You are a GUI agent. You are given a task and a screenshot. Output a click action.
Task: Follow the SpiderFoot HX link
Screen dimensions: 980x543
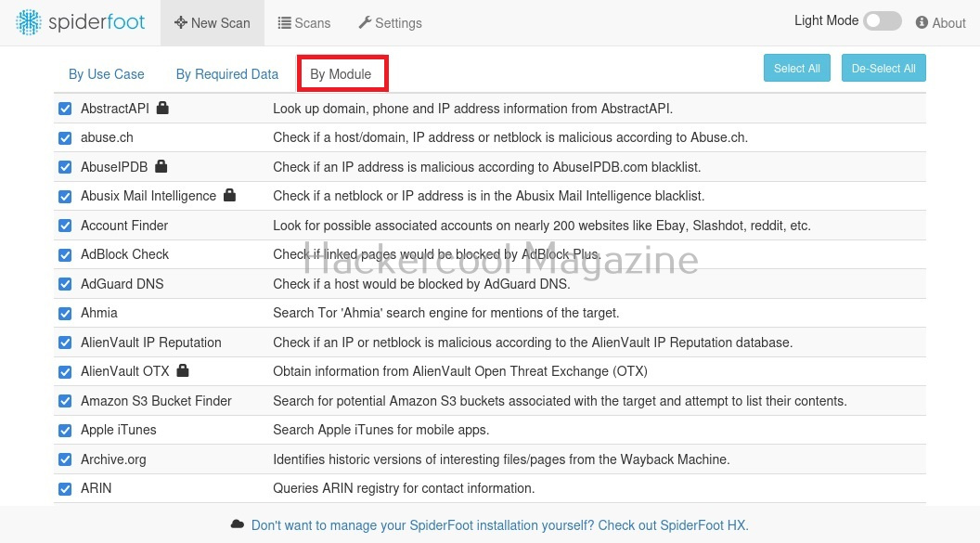tap(499, 524)
